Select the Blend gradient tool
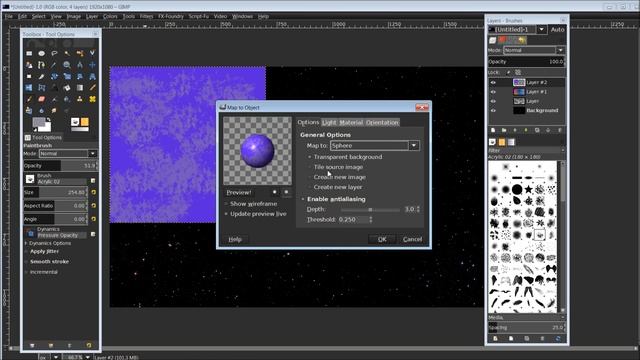Image resolution: width=640 pixels, height=360 pixels. click(80, 87)
